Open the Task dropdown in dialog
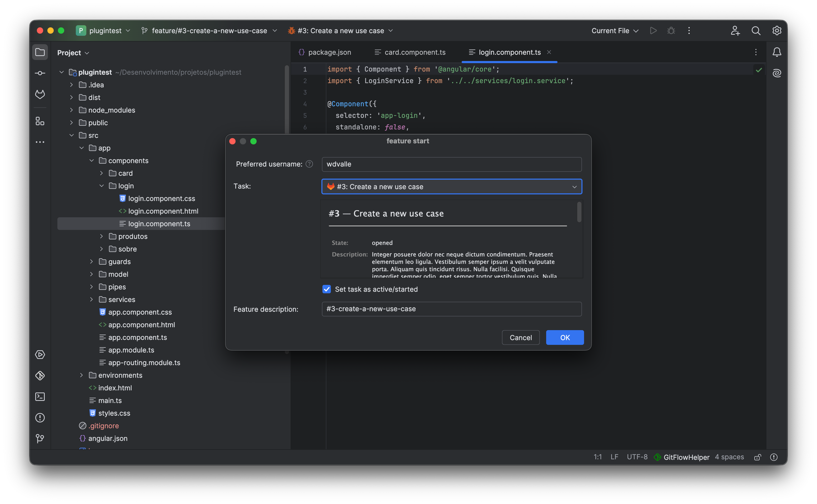The width and height of the screenshot is (817, 504). pyautogui.click(x=451, y=187)
